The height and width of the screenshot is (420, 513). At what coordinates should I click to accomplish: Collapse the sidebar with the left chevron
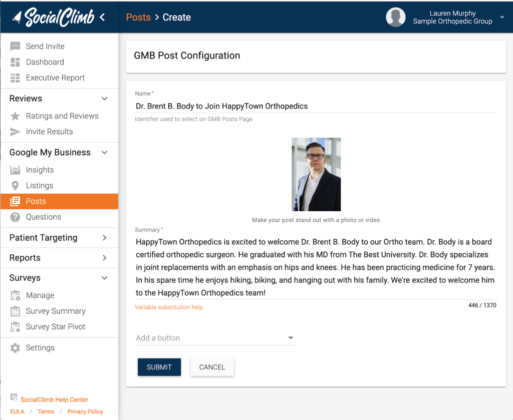tap(102, 17)
